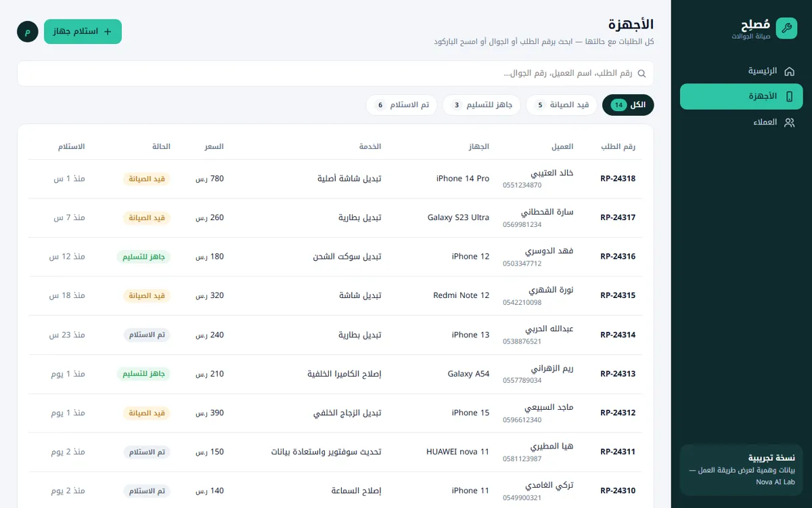This screenshot has width=812, height=508.
Task: Open order RP-24312
Action: pos(618,413)
